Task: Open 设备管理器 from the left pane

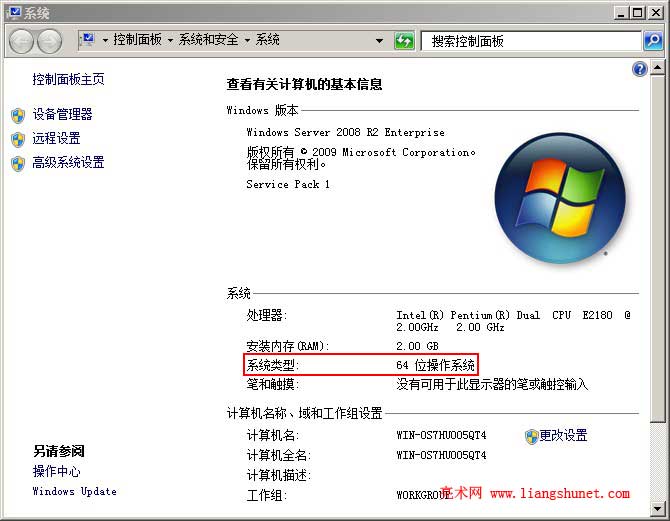Action: [62, 114]
